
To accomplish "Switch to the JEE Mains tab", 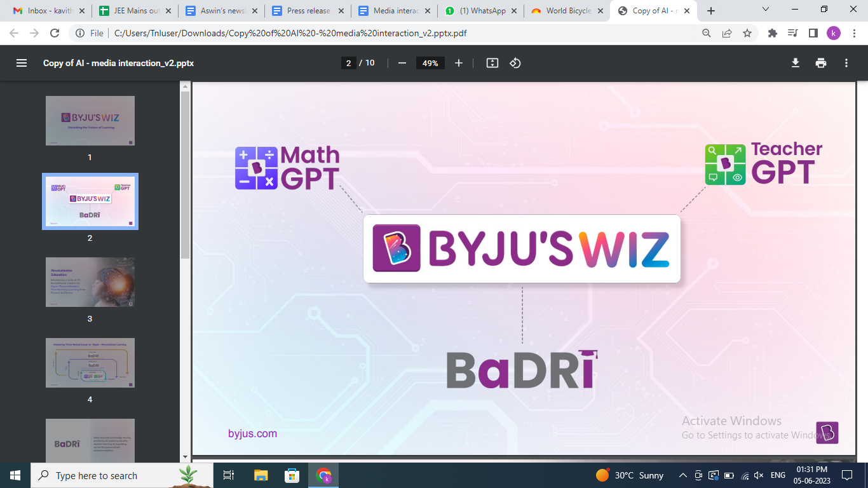I will tap(135, 11).
